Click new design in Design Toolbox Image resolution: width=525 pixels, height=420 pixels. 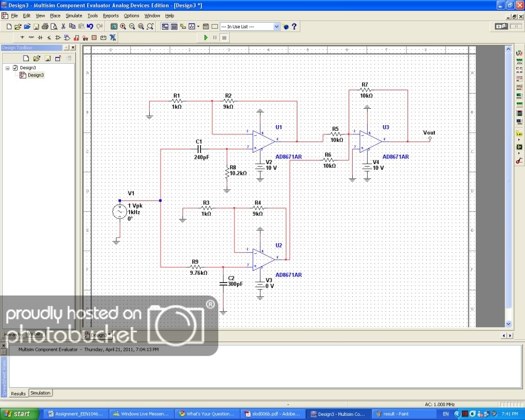[26, 58]
